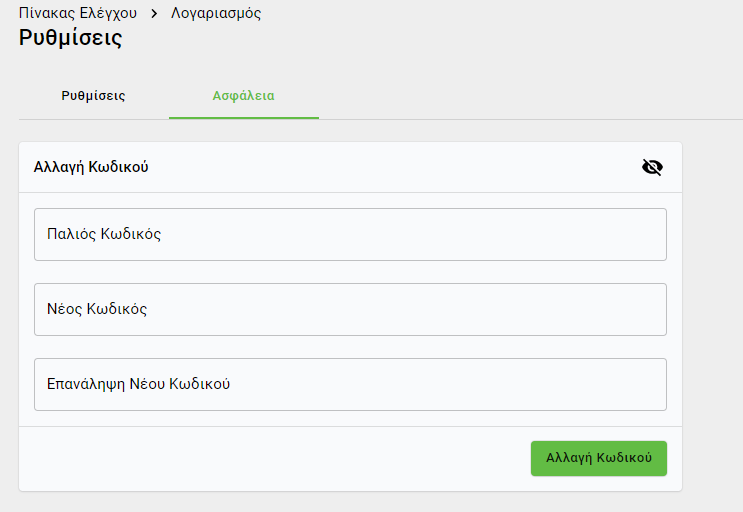Select the Ασφάλεια tab

click(243, 96)
